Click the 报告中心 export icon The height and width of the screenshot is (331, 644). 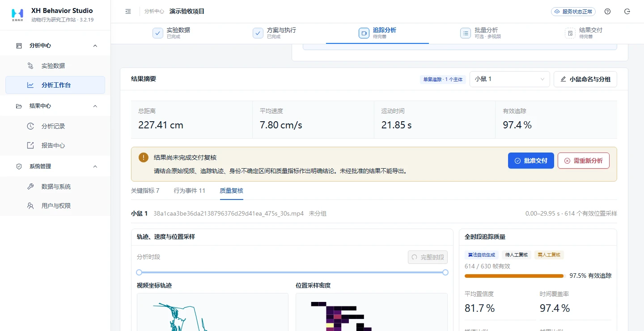point(30,145)
